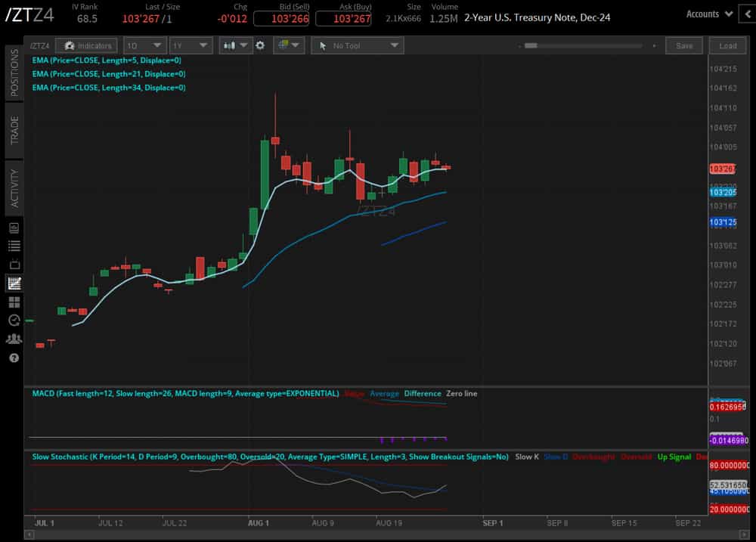
Task: Open the chart settings gear icon
Action: 260,45
